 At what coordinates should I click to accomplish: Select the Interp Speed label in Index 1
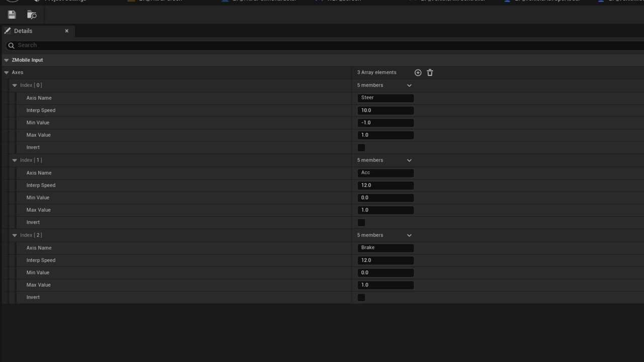tap(41, 186)
